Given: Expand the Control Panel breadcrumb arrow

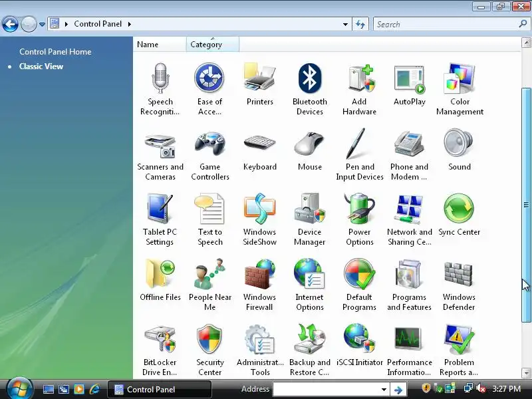Looking at the screenshot, I should 130,24.
